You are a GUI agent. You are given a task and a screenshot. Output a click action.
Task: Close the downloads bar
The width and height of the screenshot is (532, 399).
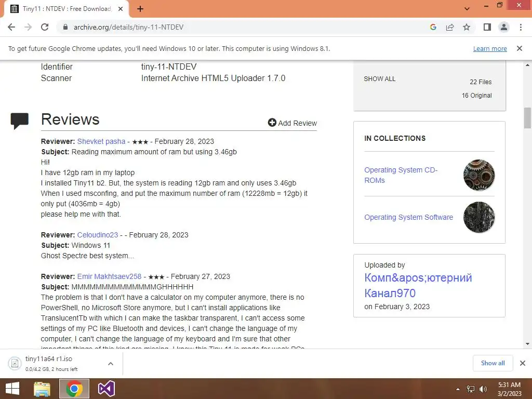[x=523, y=363]
